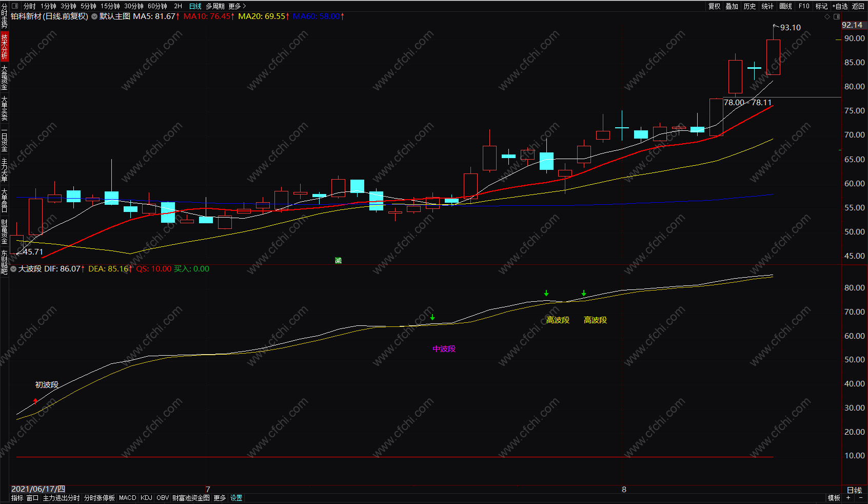Image resolution: width=868 pixels, height=504 pixels.
Task: Select 主力进出分时 indicator
Action: click(61, 498)
